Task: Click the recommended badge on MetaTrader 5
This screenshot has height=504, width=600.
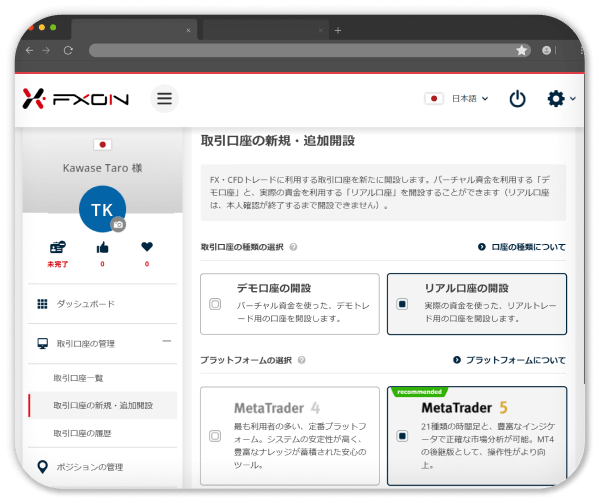Action: 419,392
